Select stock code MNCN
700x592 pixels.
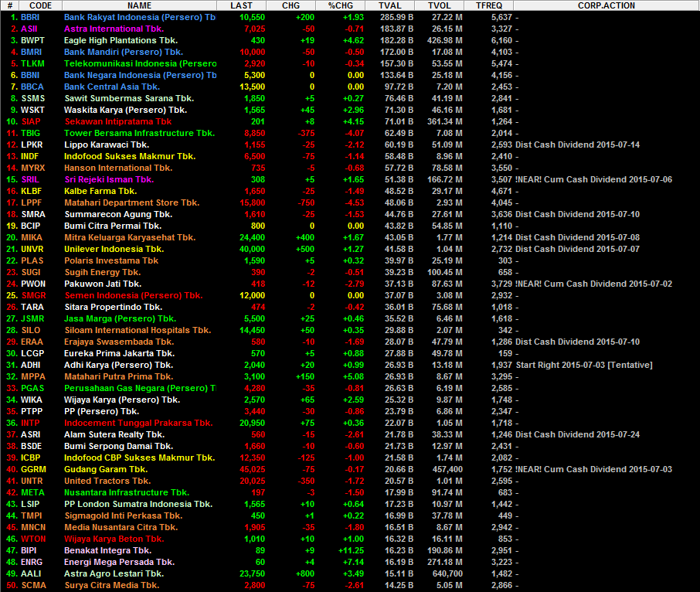click(33, 528)
